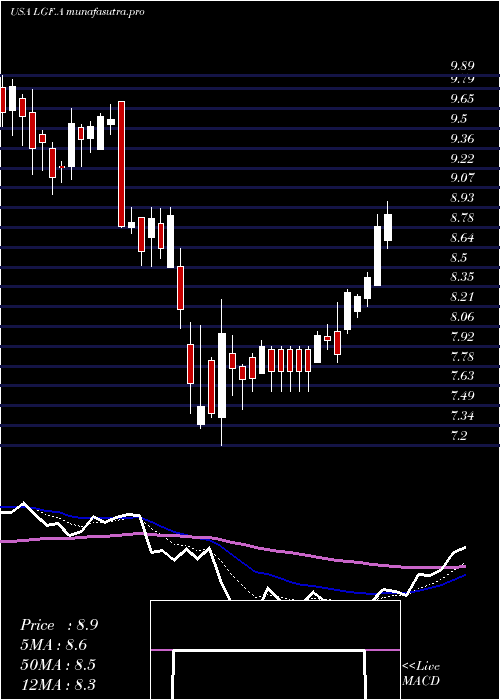Click the 7.92 price axis label
500x700 pixels.
pos(462,337)
